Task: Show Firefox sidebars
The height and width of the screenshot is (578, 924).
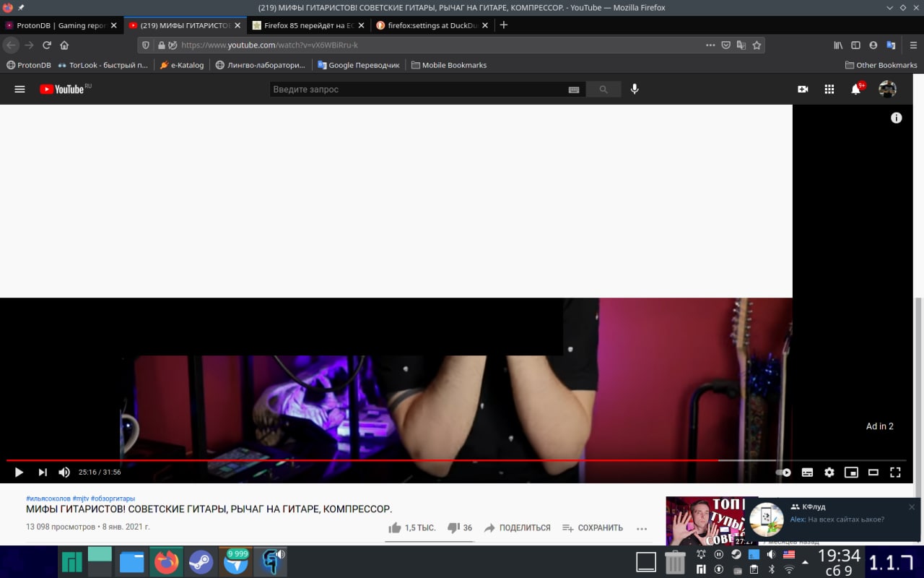Action: (856, 45)
